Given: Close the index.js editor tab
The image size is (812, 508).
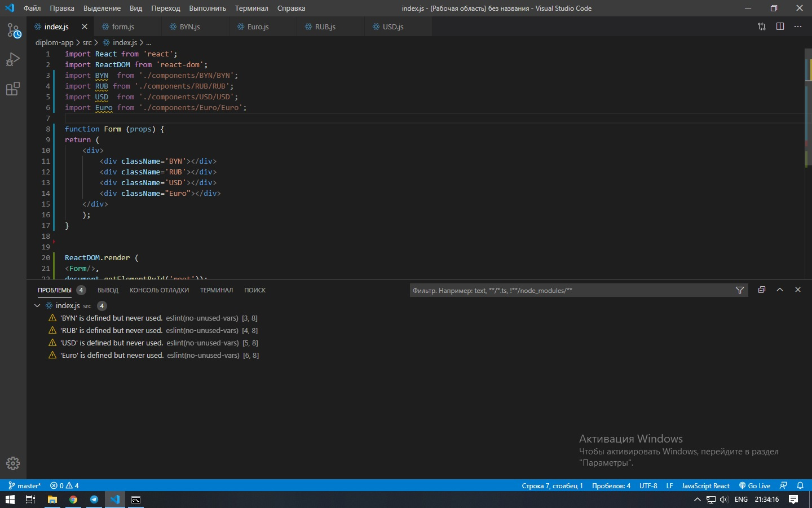Looking at the screenshot, I should tap(85, 27).
